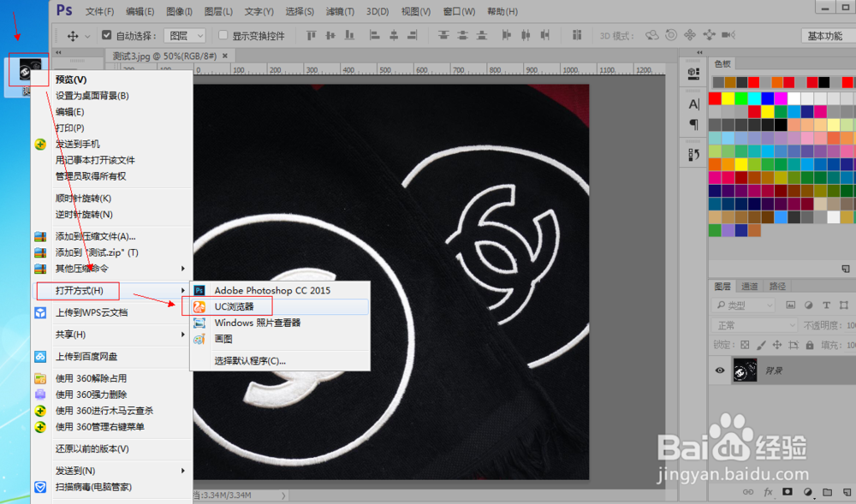Click the distribute top edges icon
The height and width of the screenshot is (504, 856).
(443, 35)
